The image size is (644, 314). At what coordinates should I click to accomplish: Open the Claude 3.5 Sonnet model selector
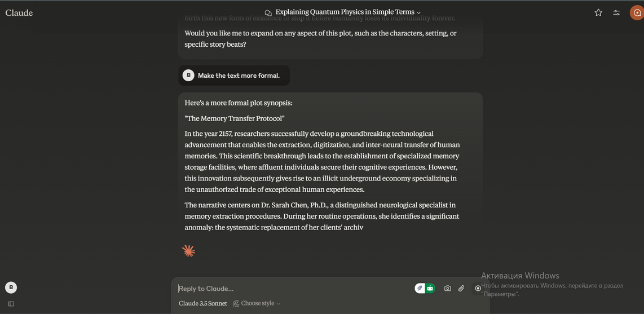tap(202, 303)
